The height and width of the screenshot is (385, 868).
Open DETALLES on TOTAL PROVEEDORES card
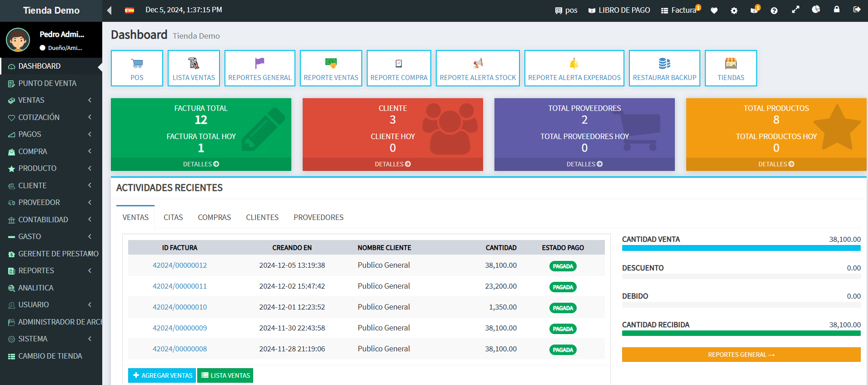(x=584, y=164)
